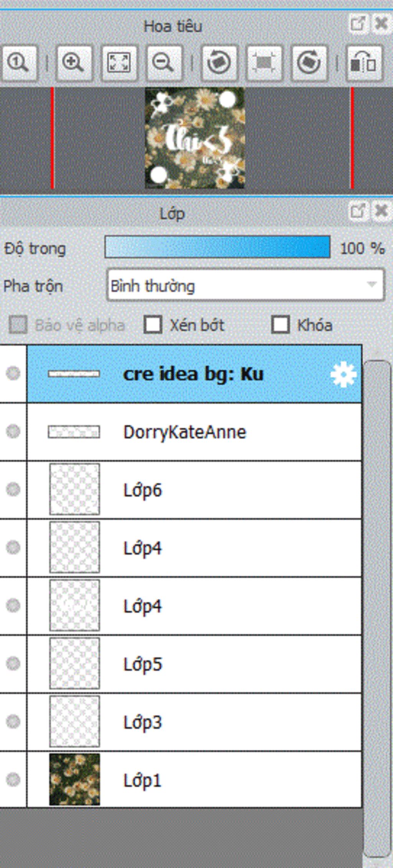Reset the canvas rotation

coord(264,63)
